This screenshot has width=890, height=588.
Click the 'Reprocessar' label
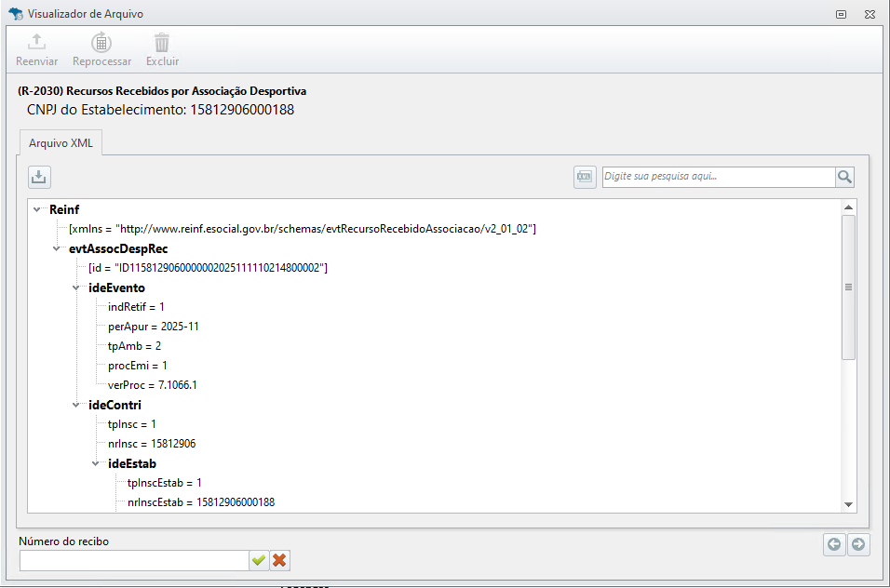[x=101, y=61]
